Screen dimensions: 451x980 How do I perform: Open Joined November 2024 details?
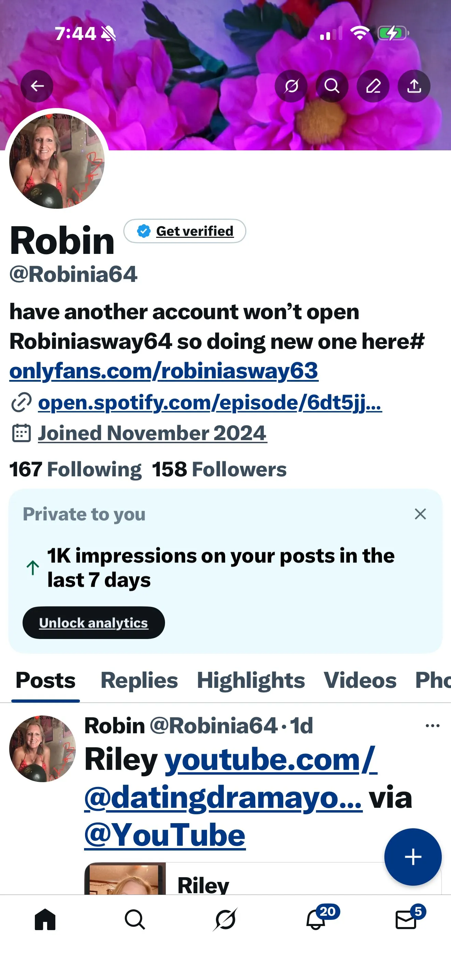coord(152,433)
